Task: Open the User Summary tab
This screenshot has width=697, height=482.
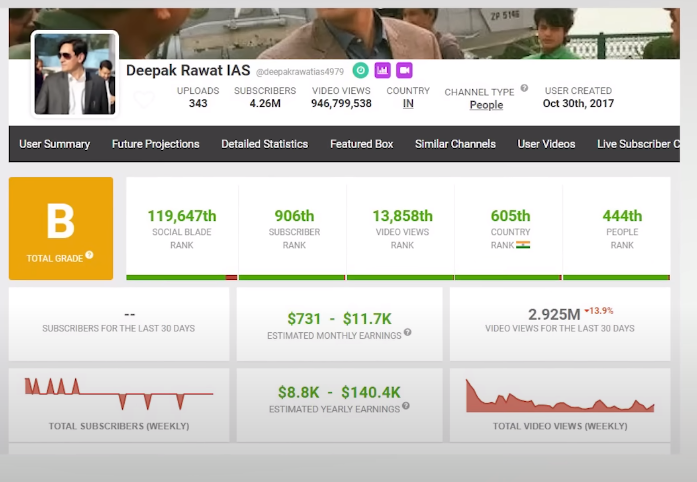Action: (x=55, y=144)
